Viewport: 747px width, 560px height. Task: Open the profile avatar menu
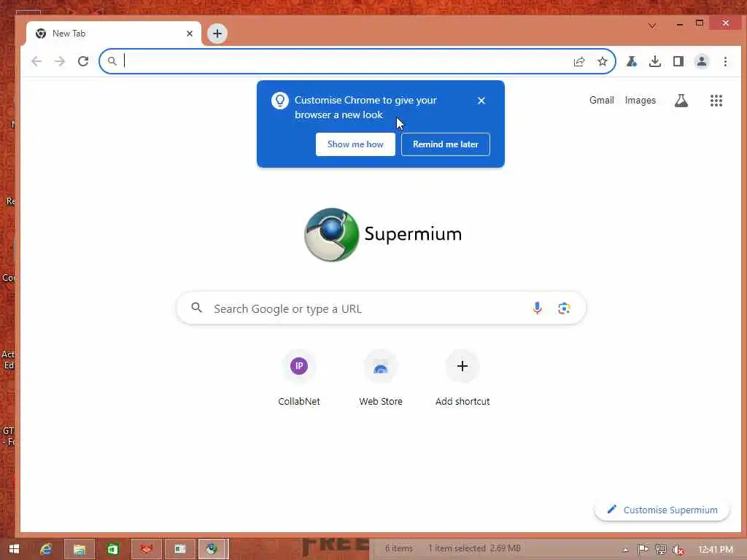pyautogui.click(x=702, y=61)
